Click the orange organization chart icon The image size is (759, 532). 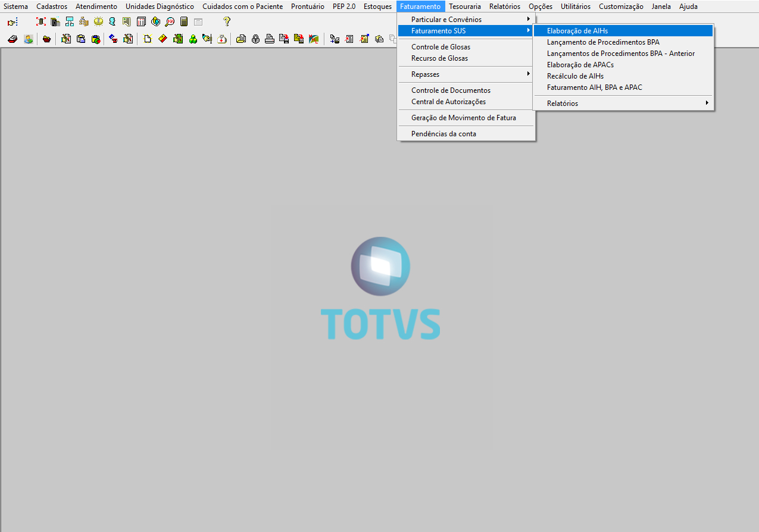pyautogui.click(x=84, y=22)
